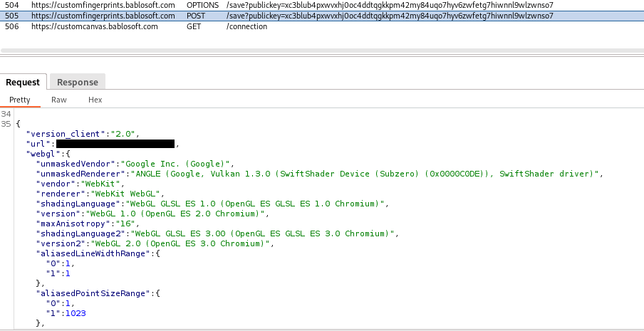Switch to the Hex view tab
The width and height of the screenshot is (644, 331).
coord(95,100)
